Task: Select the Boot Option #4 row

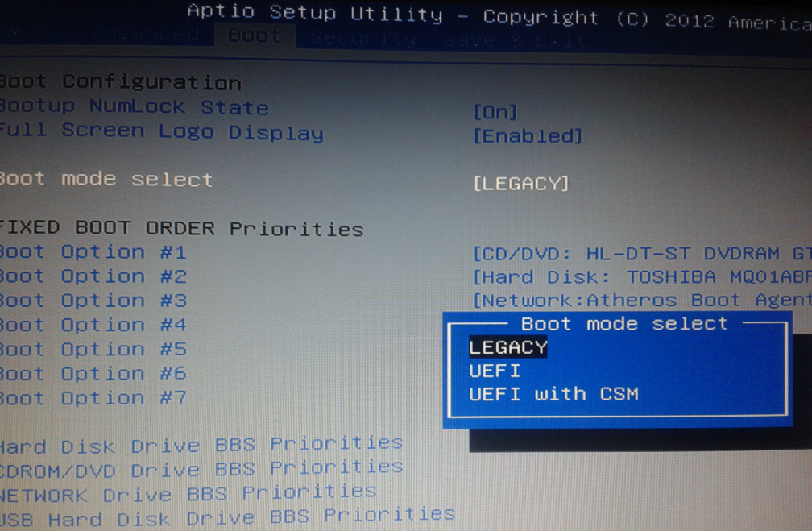Action: point(93,325)
